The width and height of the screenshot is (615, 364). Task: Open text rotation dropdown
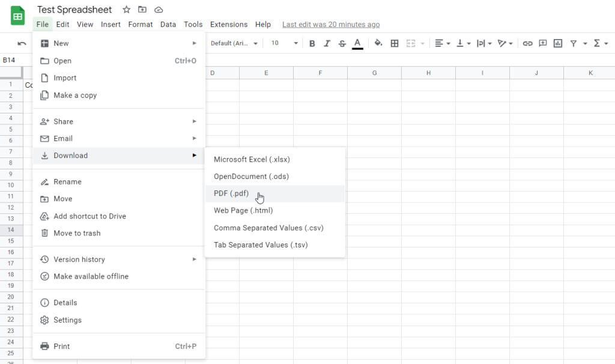(504, 43)
